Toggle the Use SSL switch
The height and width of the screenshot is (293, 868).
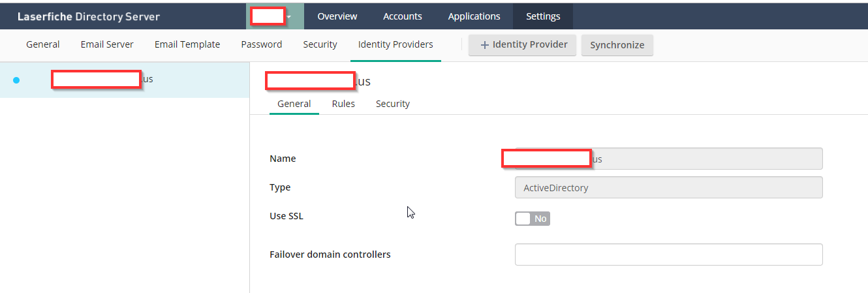533,219
